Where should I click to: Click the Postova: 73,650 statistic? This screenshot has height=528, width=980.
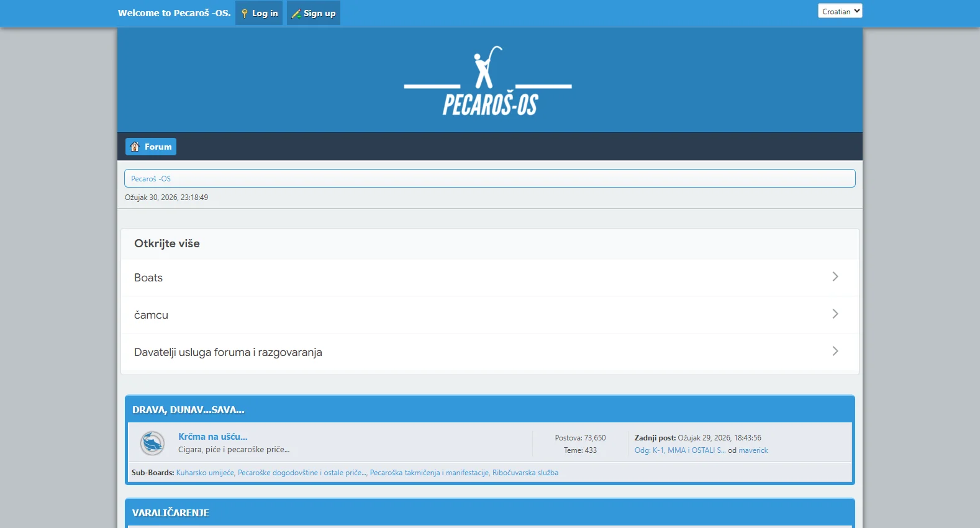pos(580,438)
